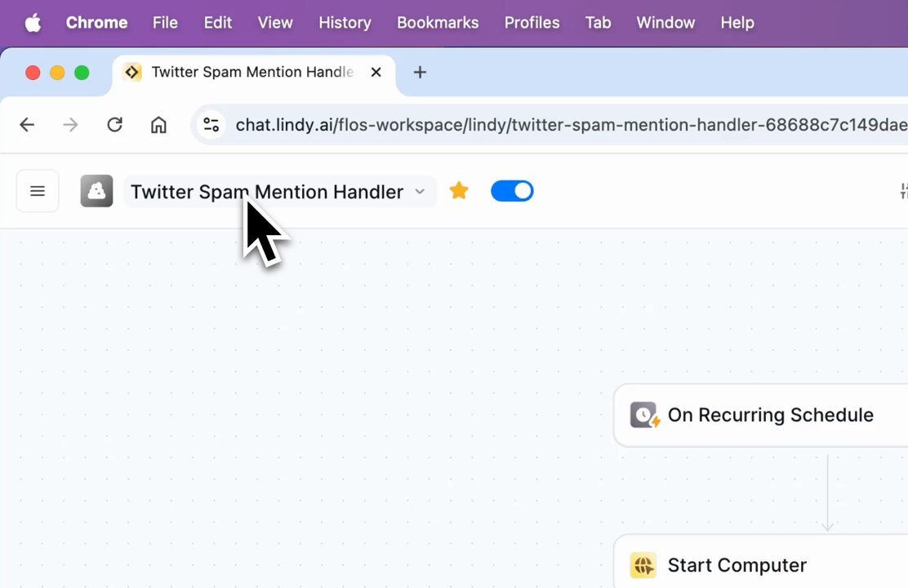Open the Tab menu

pos(598,23)
